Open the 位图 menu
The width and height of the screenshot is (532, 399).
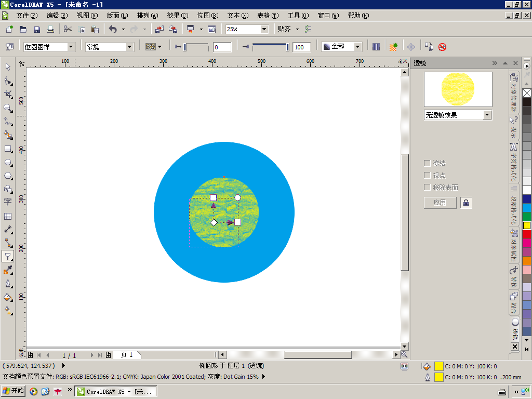[x=208, y=16]
